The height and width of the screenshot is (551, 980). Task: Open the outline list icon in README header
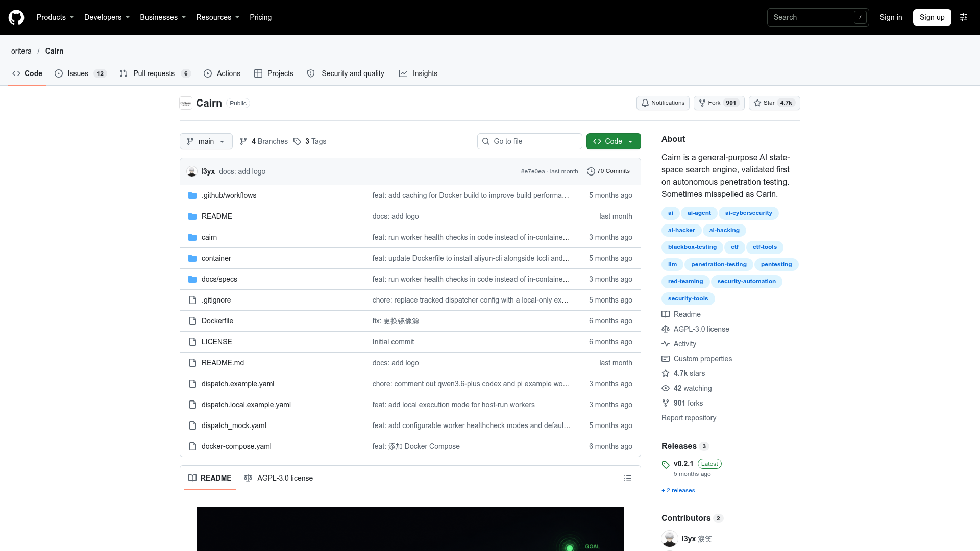628,478
